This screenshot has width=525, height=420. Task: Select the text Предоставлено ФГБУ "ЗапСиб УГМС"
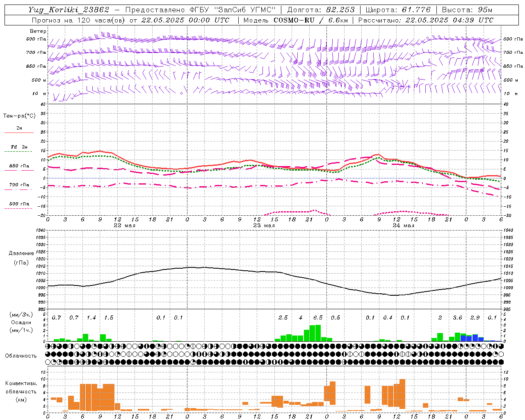(x=201, y=10)
